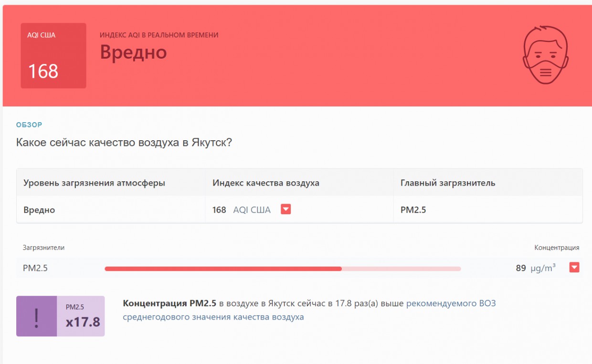Viewport: 592px width, 364px height.
Task: Click the face mask icon in the red banner
Action: (x=546, y=55)
